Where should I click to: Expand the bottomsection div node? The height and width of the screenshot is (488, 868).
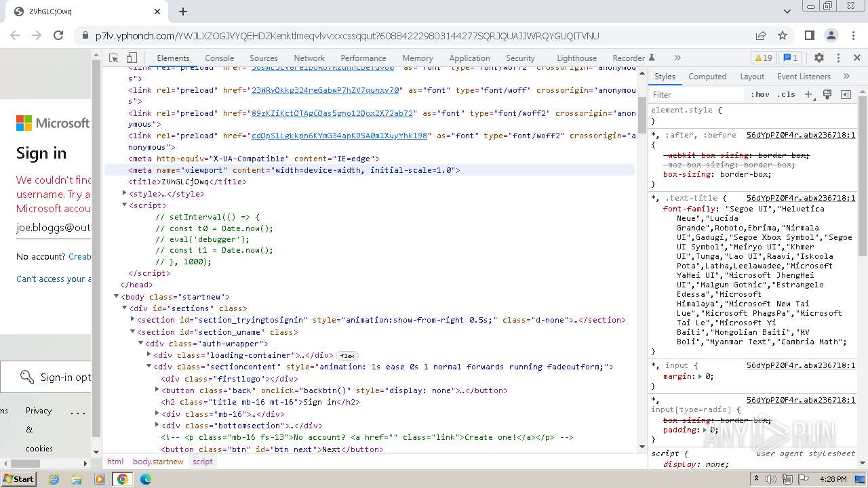click(x=157, y=425)
